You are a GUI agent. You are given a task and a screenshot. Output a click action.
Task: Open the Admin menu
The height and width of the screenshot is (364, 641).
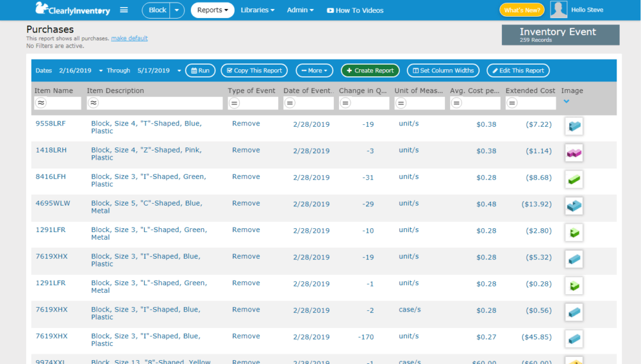[x=300, y=10]
